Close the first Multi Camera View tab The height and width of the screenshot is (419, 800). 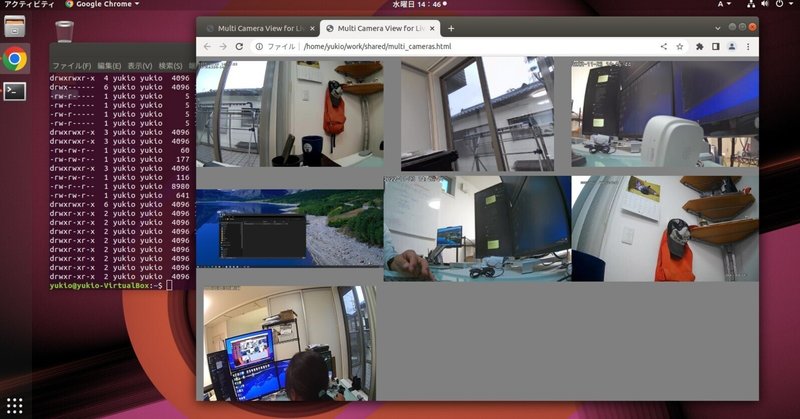[x=312, y=29]
